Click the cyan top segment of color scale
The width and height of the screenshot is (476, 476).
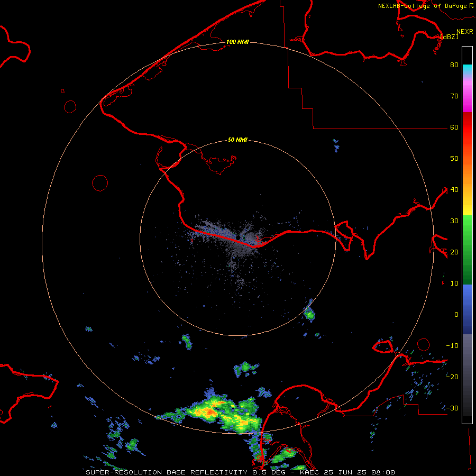coord(467,69)
